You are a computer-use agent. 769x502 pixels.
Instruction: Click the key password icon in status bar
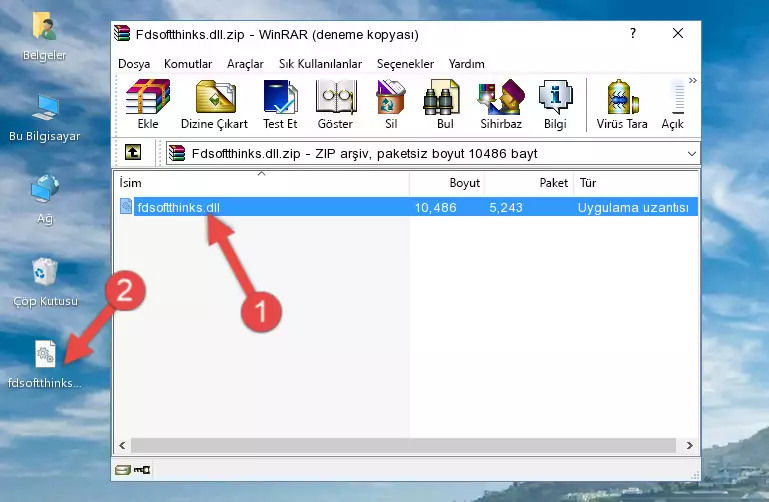142,470
